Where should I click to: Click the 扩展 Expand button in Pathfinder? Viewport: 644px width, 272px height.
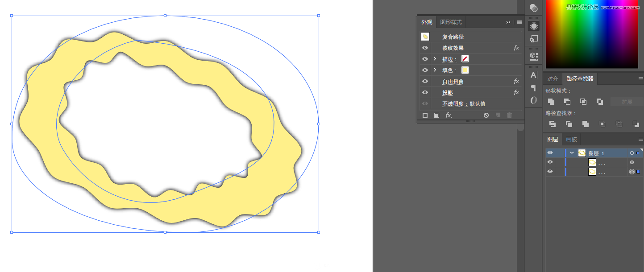tap(627, 101)
